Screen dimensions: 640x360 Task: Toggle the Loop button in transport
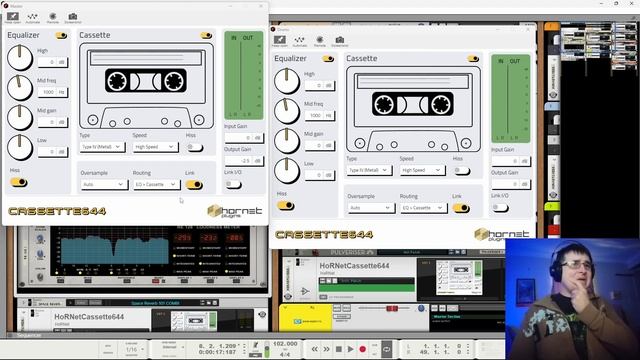click(386, 349)
